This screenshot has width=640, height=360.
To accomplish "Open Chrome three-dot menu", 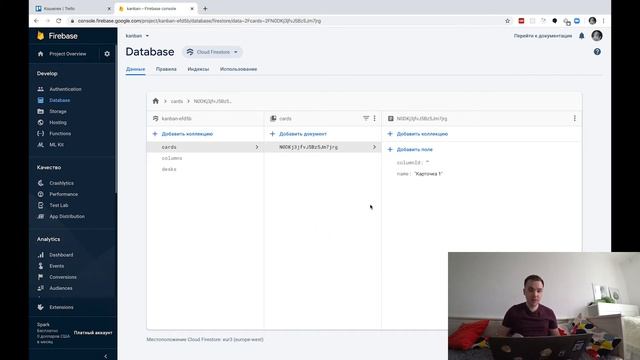I will pos(603,21).
